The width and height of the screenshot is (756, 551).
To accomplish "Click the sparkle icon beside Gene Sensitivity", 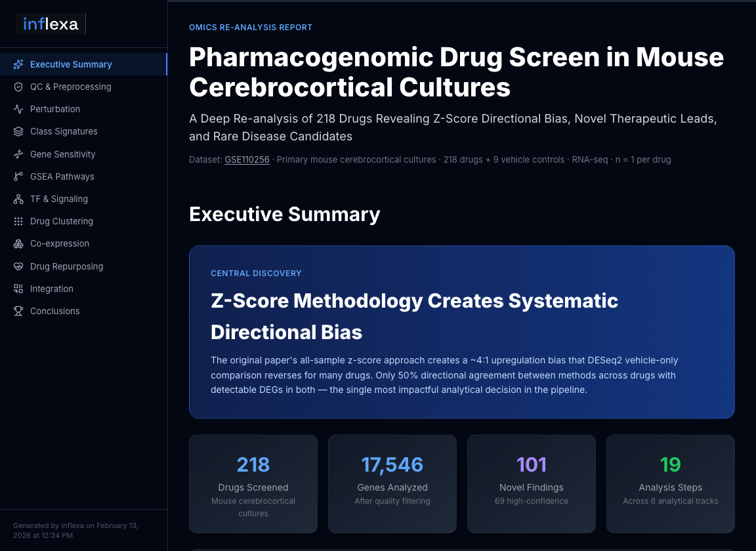I will point(18,154).
